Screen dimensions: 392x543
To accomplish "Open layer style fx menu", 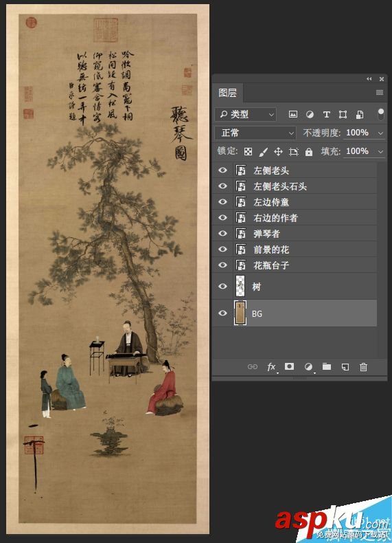I will (272, 367).
